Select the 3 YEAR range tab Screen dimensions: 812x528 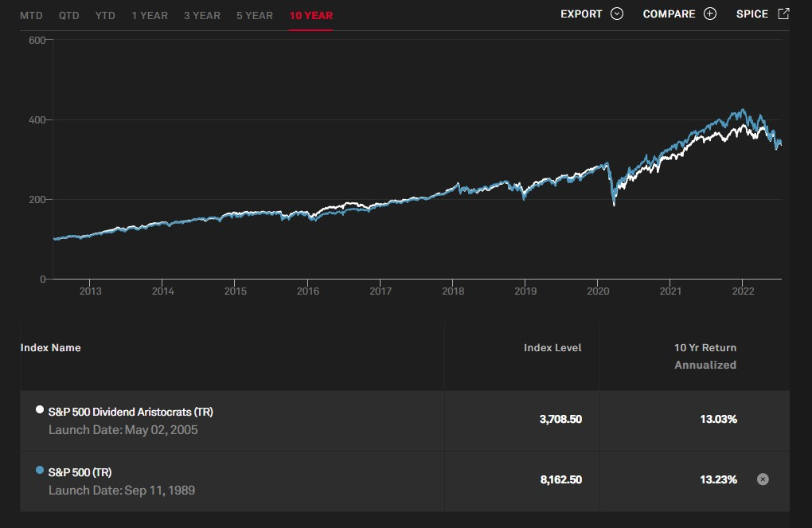pos(202,16)
